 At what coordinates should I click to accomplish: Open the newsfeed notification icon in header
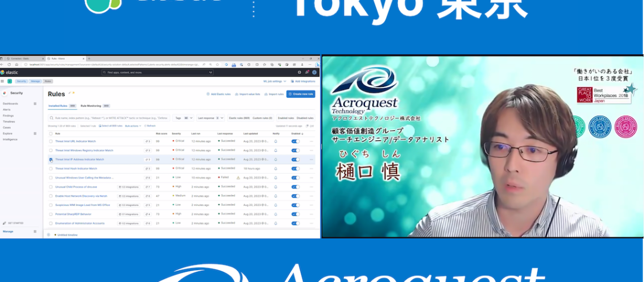(x=307, y=73)
